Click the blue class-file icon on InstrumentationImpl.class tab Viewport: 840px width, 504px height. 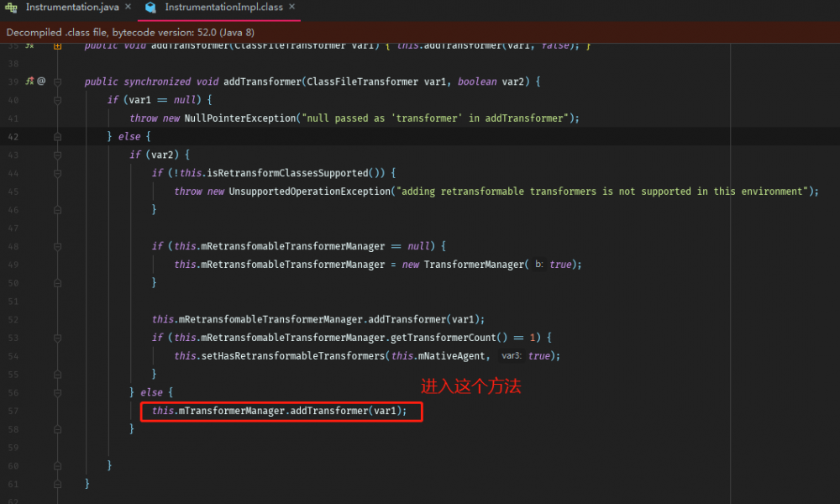click(151, 7)
